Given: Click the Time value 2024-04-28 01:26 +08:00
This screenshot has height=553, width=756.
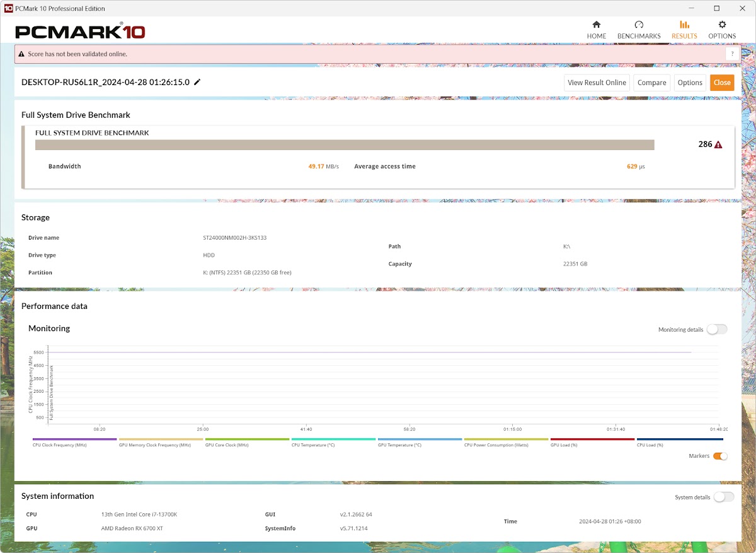Looking at the screenshot, I should tap(610, 521).
